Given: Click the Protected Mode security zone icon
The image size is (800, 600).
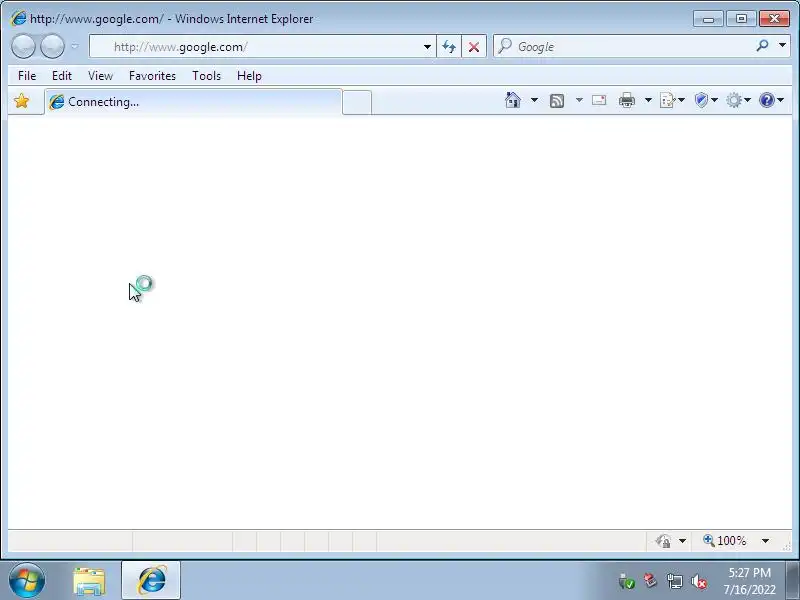Looking at the screenshot, I should pos(663,541).
